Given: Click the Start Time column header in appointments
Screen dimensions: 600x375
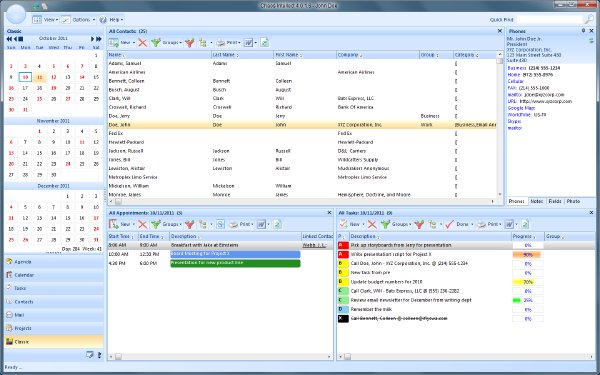Looking at the screenshot, I should click(x=123, y=236).
